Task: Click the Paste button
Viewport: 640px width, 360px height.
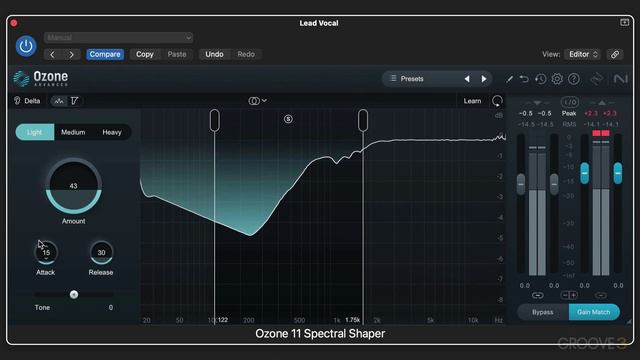Action: point(177,54)
